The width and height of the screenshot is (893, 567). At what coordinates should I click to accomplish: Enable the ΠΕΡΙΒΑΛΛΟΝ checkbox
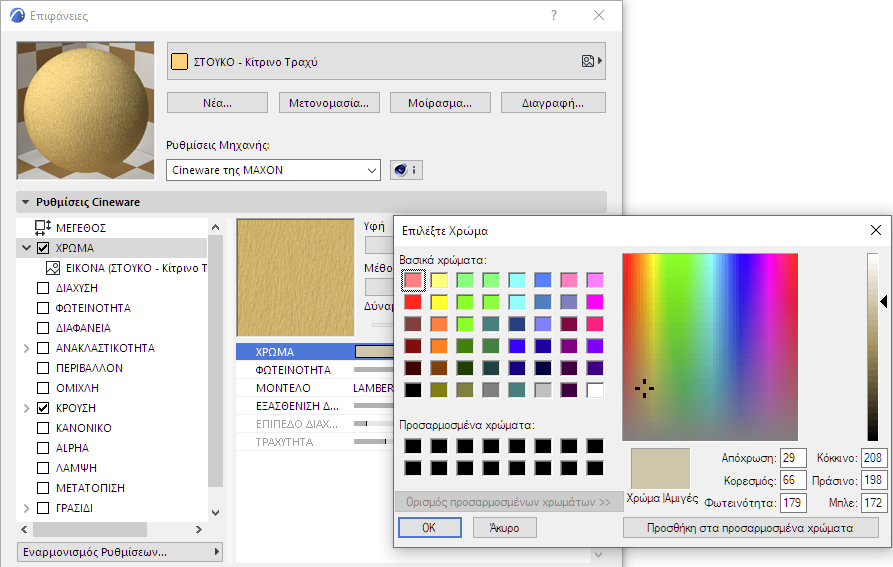43,368
